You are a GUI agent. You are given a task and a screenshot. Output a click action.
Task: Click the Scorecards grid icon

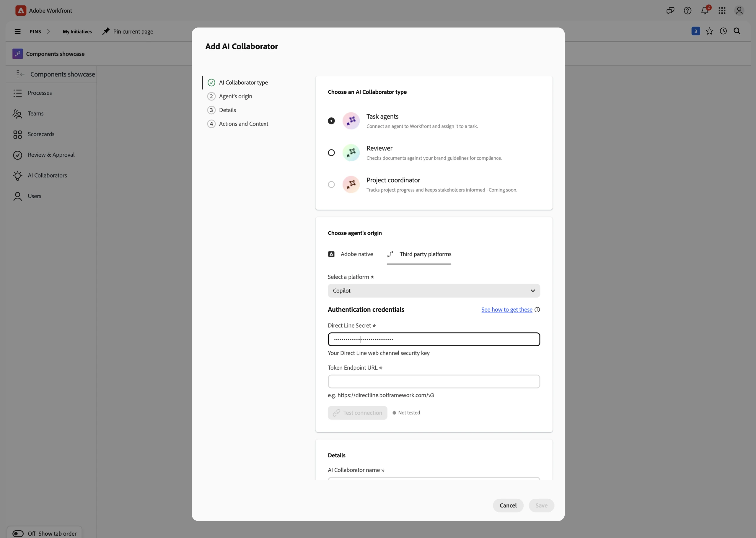17,134
